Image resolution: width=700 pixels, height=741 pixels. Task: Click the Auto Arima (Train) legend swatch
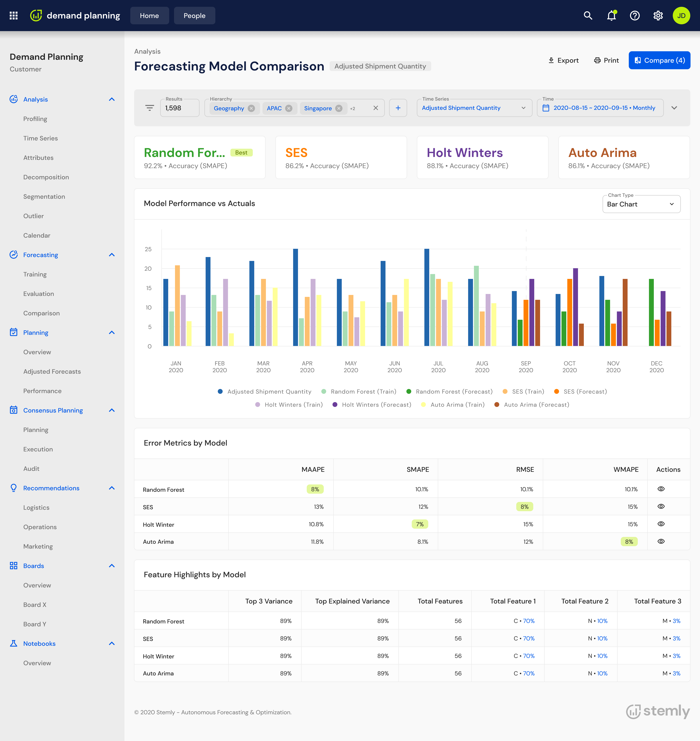click(424, 405)
